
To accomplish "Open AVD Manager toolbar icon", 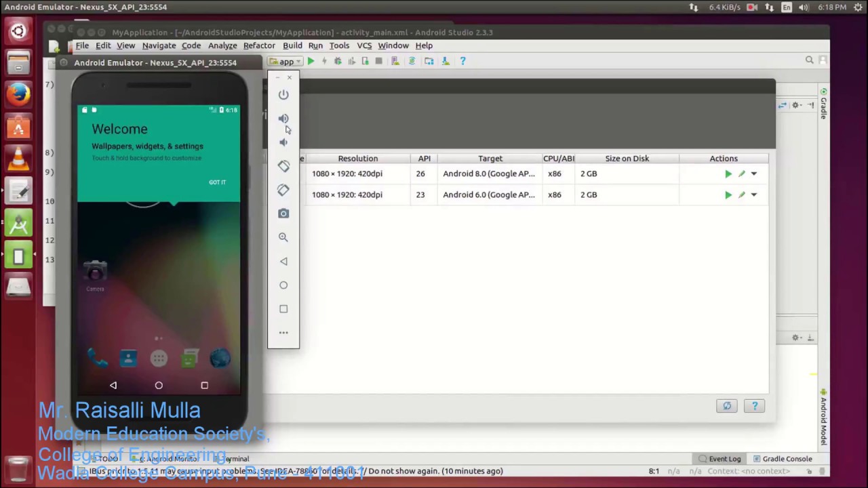I will tap(395, 61).
